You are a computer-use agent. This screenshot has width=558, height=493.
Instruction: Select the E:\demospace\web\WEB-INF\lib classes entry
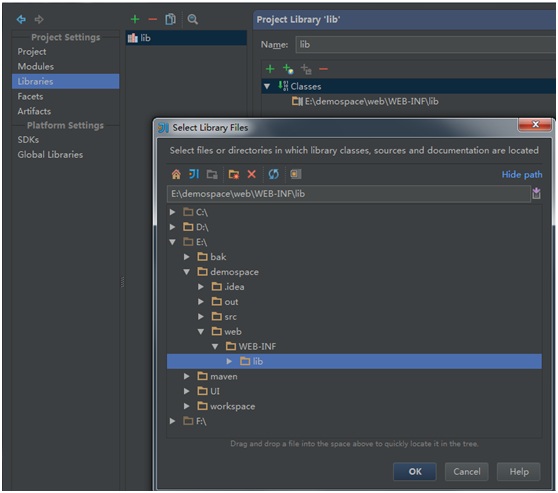[372, 101]
